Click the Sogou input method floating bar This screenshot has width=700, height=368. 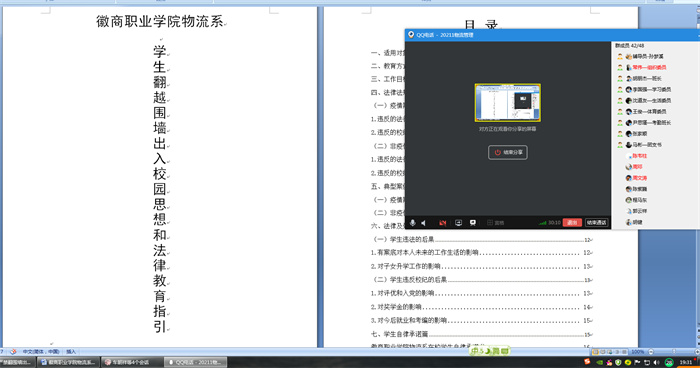click(x=490, y=351)
